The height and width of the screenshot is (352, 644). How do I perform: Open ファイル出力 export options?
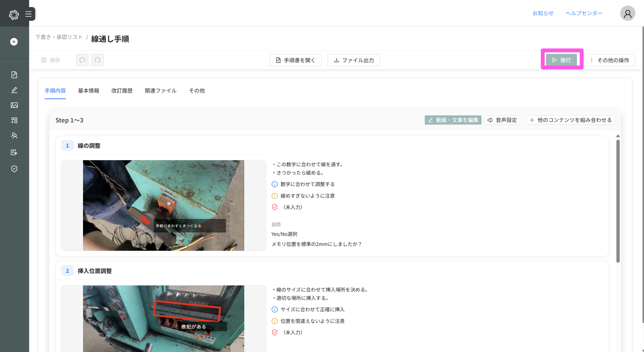click(x=354, y=60)
